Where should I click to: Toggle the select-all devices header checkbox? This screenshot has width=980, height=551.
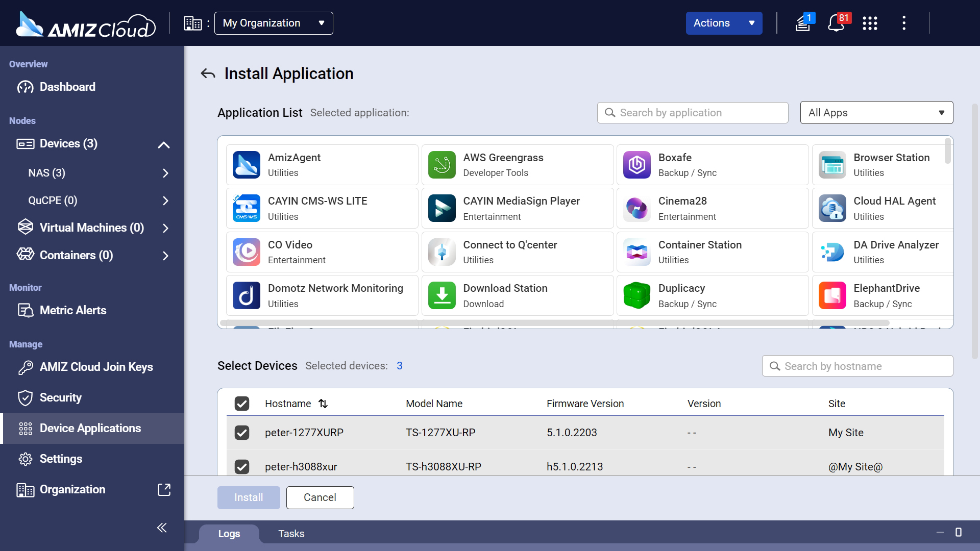pyautogui.click(x=242, y=404)
